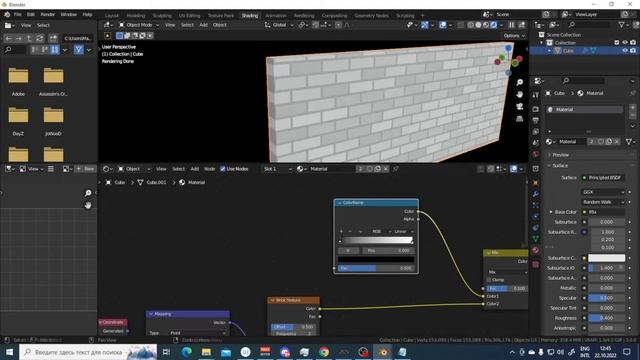Click the pin icon in node editor header
This screenshot has width=640, height=360.
(396, 169)
